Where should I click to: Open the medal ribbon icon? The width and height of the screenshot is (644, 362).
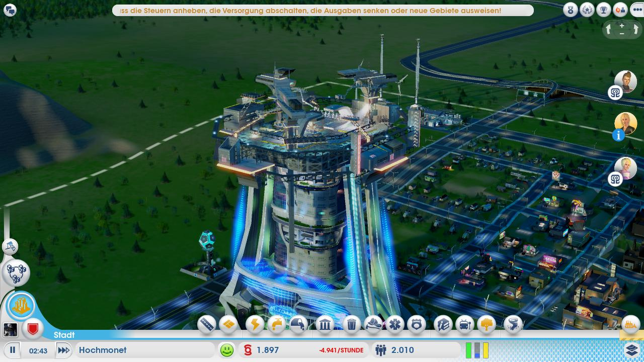point(570,10)
